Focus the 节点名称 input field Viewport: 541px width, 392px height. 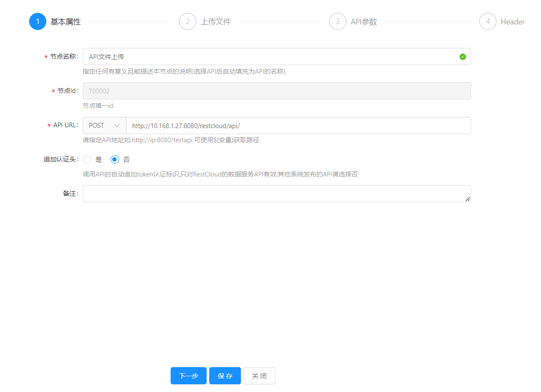tap(270, 57)
